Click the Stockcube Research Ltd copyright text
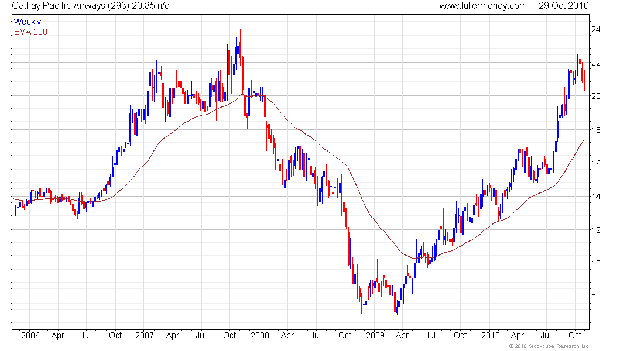Screen dimensions: 644x351 pos(549,346)
